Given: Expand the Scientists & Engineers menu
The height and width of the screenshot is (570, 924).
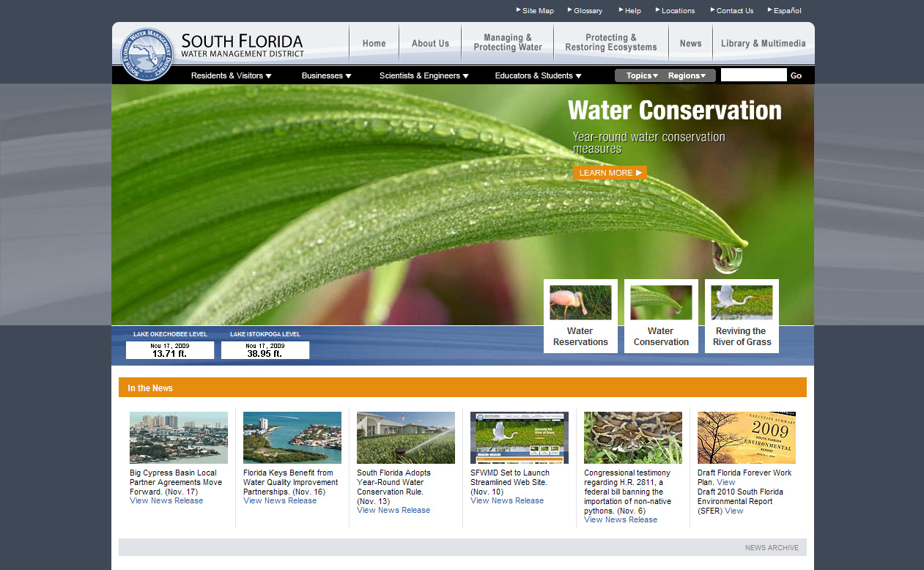Looking at the screenshot, I should (424, 75).
